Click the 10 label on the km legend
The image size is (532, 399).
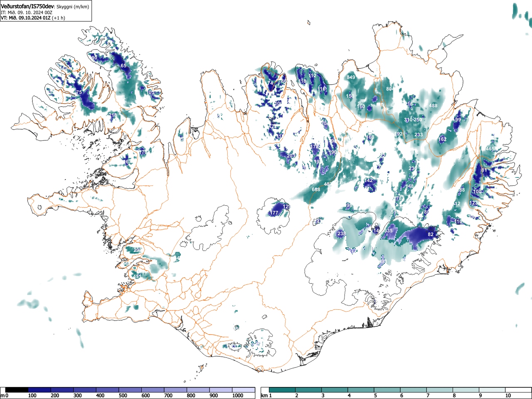click(508, 396)
